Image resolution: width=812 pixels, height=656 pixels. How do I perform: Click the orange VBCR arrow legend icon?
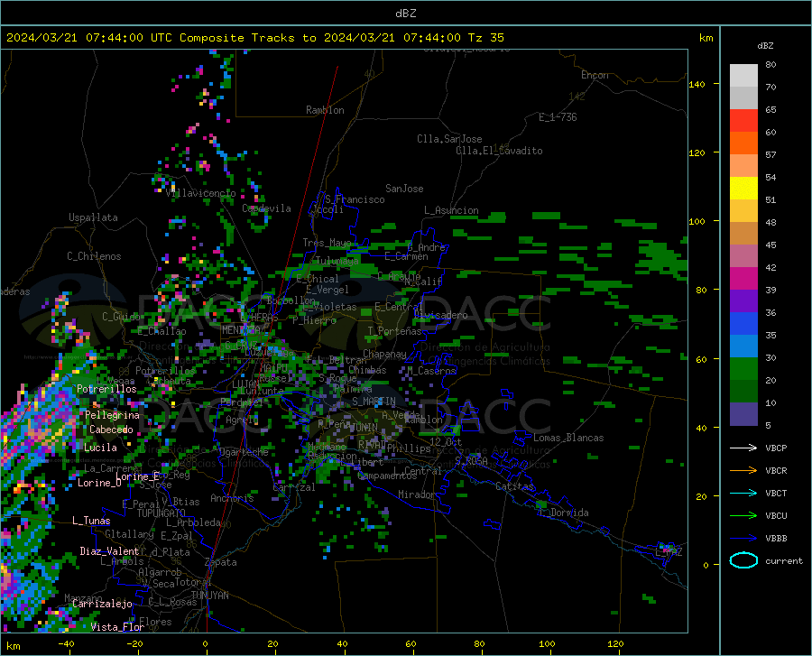pos(743,471)
